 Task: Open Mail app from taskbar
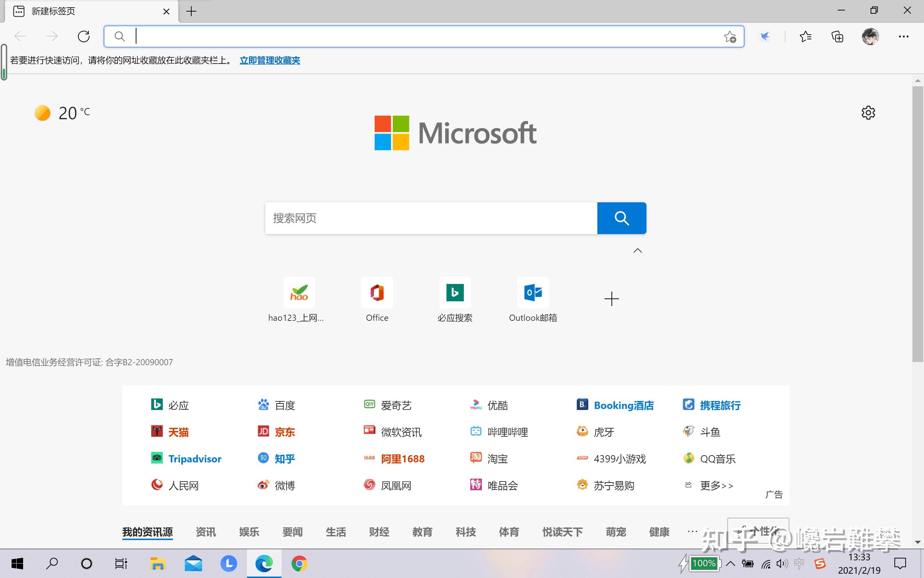coord(193,564)
